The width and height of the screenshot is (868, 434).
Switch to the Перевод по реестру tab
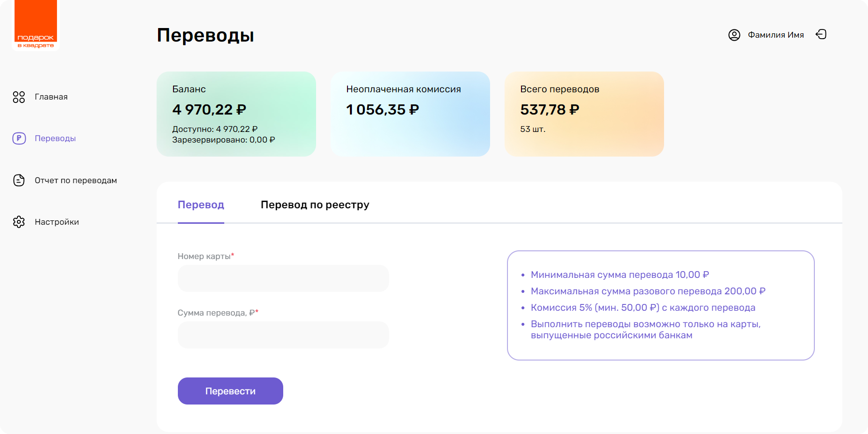click(315, 205)
